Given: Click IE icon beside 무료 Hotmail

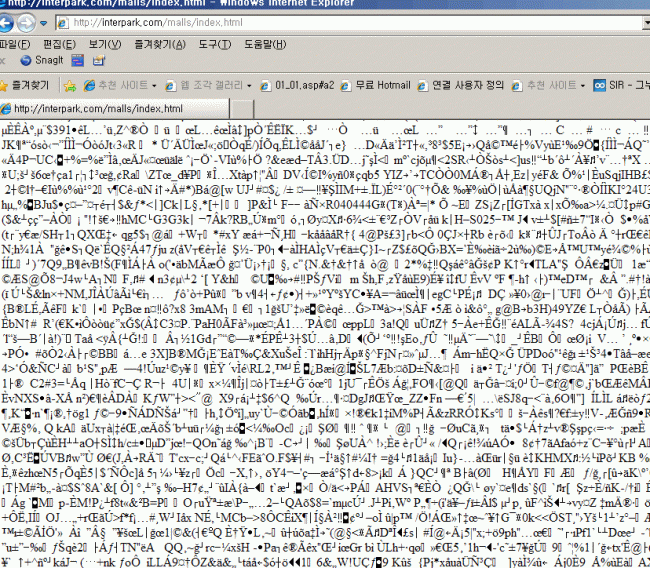Looking at the screenshot, I should (346, 86).
